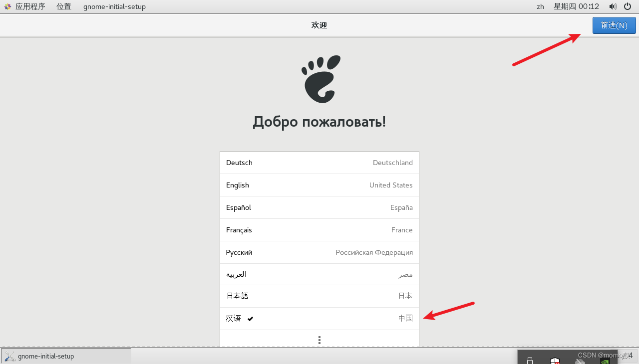The width and height of the screenshot is (639, 364).
Task: Click the Российская Федерация label
Action: tap(374, 252)
